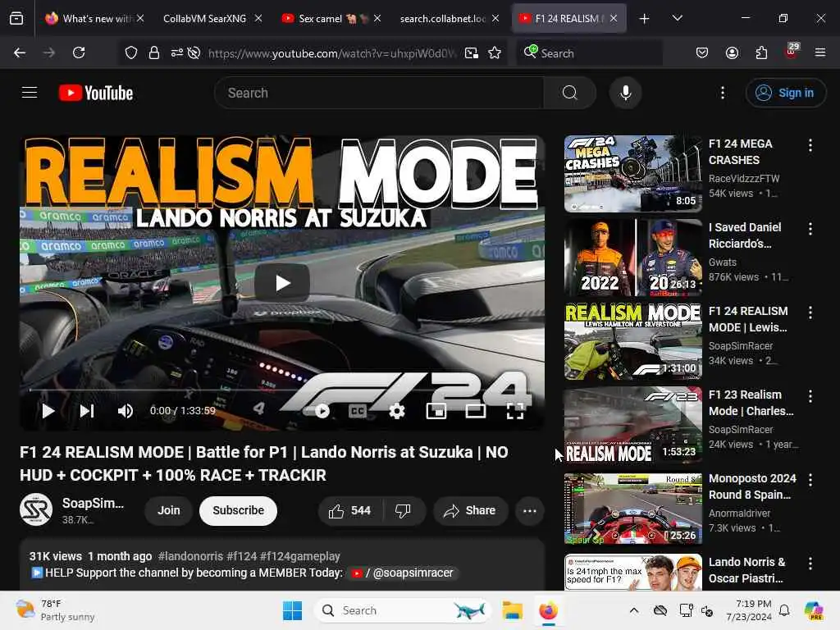Share this video
Screen dimensions: 840x630
[470, 510]
